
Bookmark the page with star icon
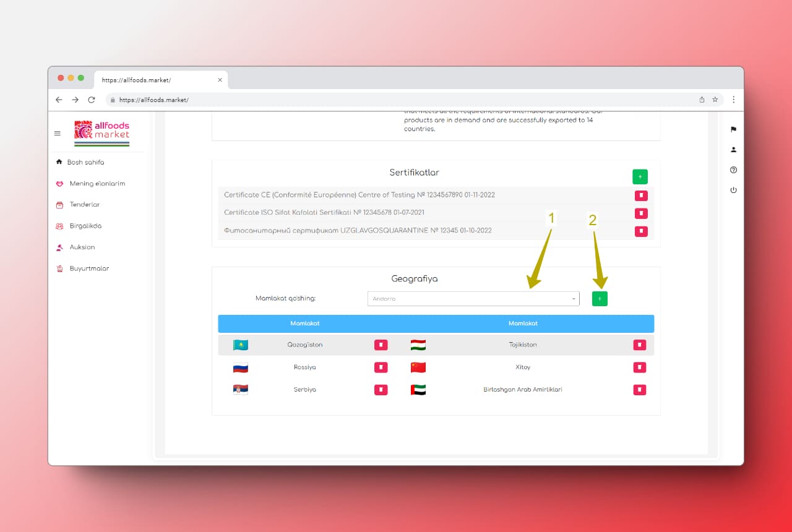click(715, 100)
